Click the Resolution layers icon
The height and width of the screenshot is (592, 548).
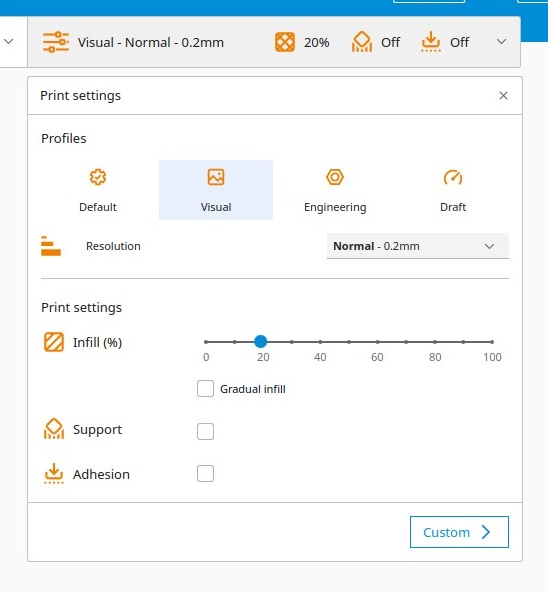[x=51, y=246]
